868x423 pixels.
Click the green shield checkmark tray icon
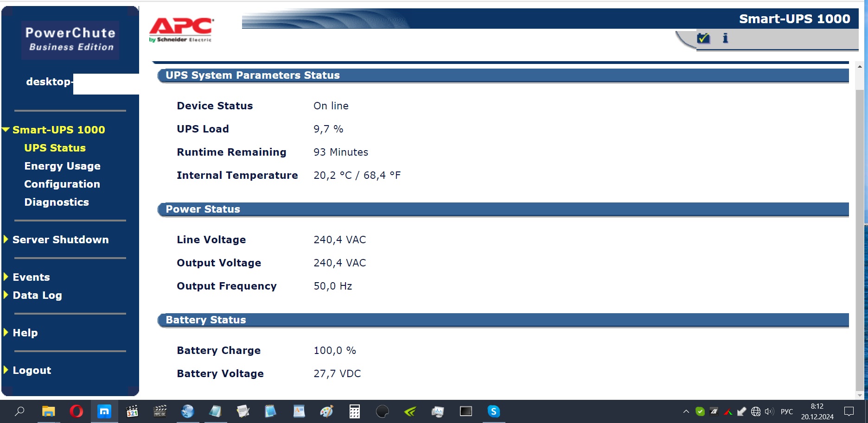tap(700, 411)
